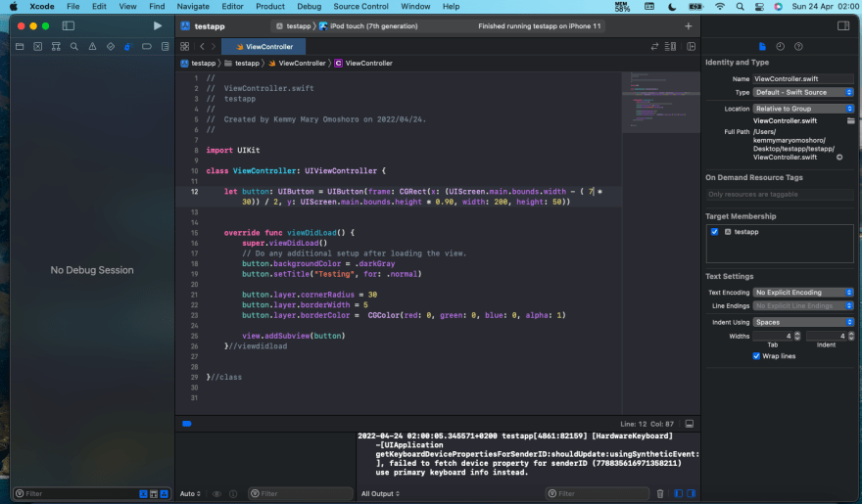
Task: Open the Editor menu
Action: pos(232,7)
